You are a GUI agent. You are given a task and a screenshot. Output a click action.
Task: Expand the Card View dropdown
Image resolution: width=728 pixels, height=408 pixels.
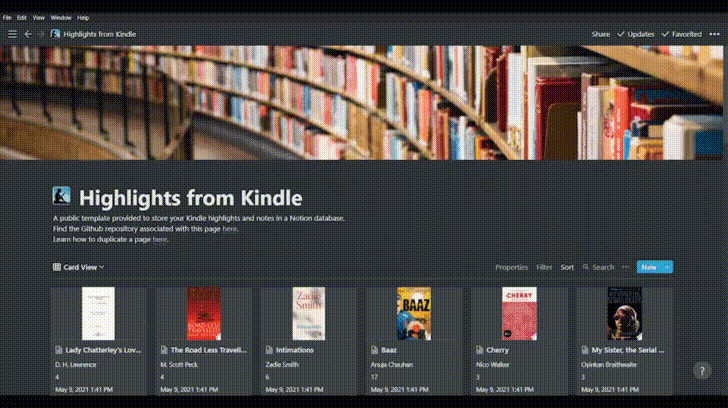[x=78, y=267]
